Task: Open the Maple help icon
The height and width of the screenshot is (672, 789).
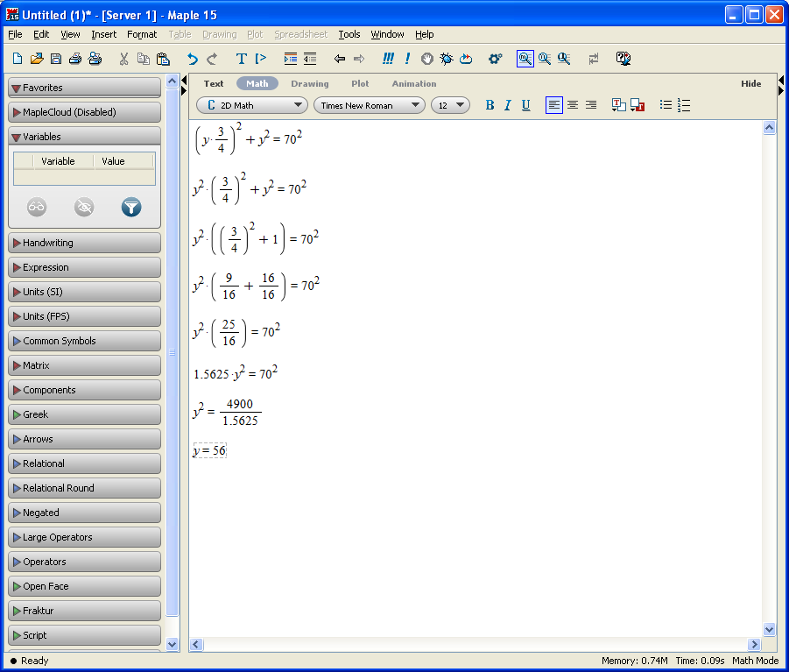Action: click(623, 59)
